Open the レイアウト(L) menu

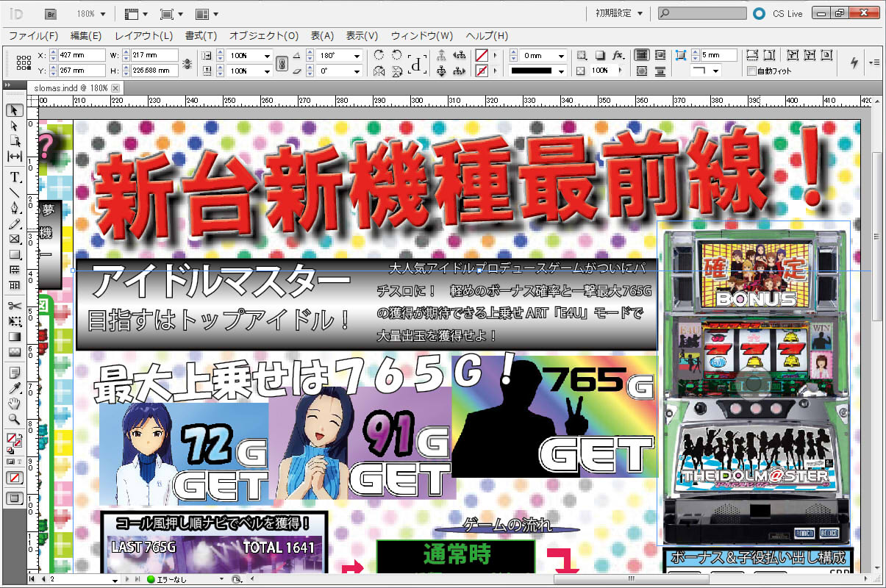[x=143, y=35]
